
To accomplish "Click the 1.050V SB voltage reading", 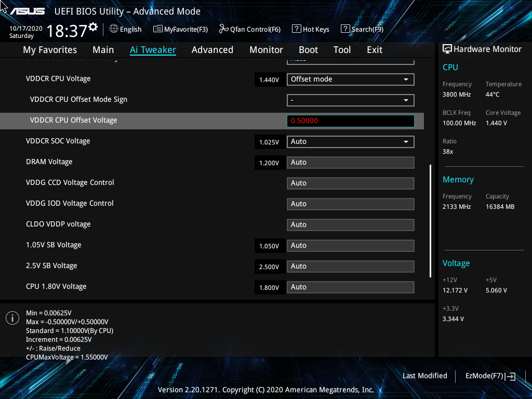I will tap(269, 246).
